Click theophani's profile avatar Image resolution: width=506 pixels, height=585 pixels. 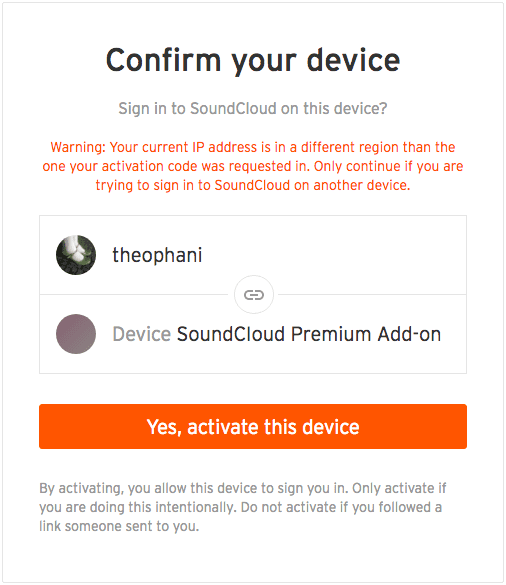76,255
